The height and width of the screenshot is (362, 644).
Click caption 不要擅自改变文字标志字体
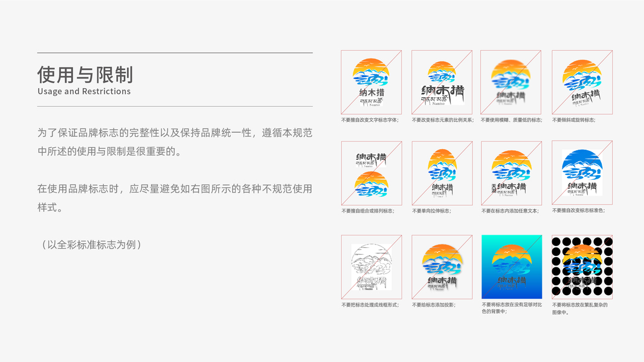(370, 120)
